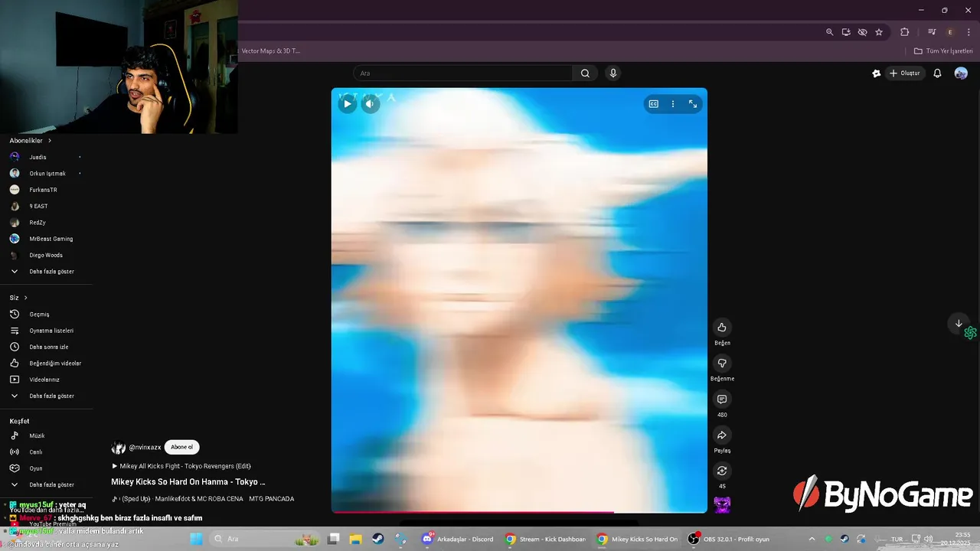Dislike the video with Beğenme
Viewport: 980px width, 551px height.
pos(722,364)
